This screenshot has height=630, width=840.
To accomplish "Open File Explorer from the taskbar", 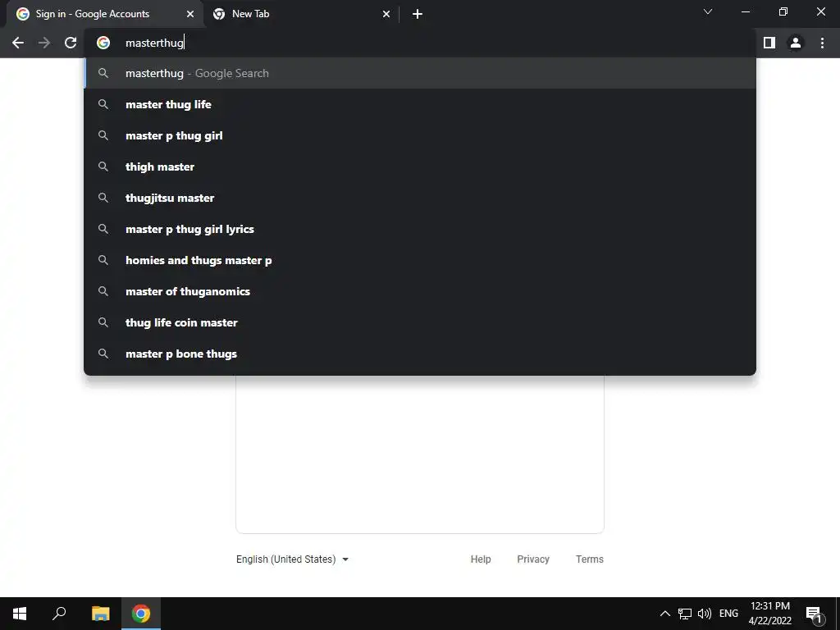I will coord(100,614).
